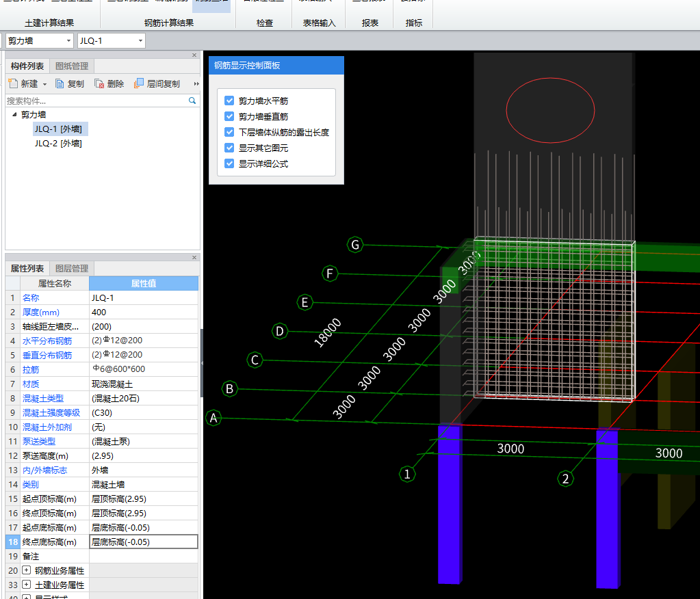Toggle the 剪力墙水平筋 checkbox
Viewport: 700px width, 599px height.
(x=229, y=101)
